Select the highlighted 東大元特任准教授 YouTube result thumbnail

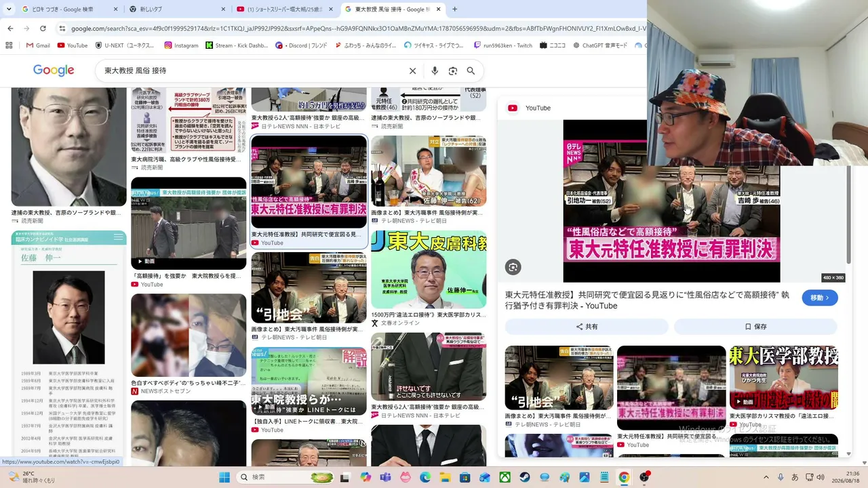(x=309, y=182)
